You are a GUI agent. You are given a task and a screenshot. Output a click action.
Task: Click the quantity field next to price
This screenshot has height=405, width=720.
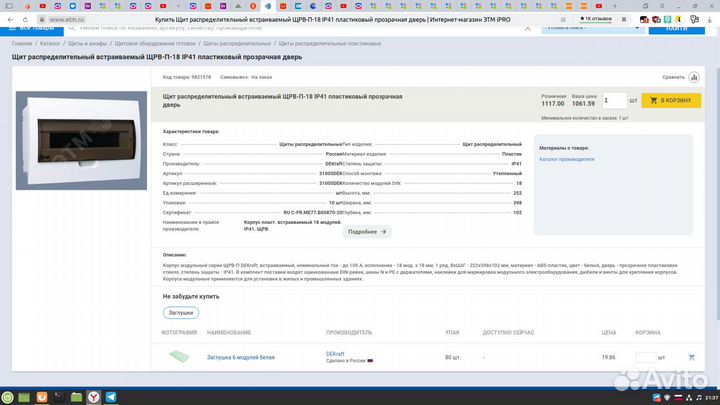[x=614, y=100]
